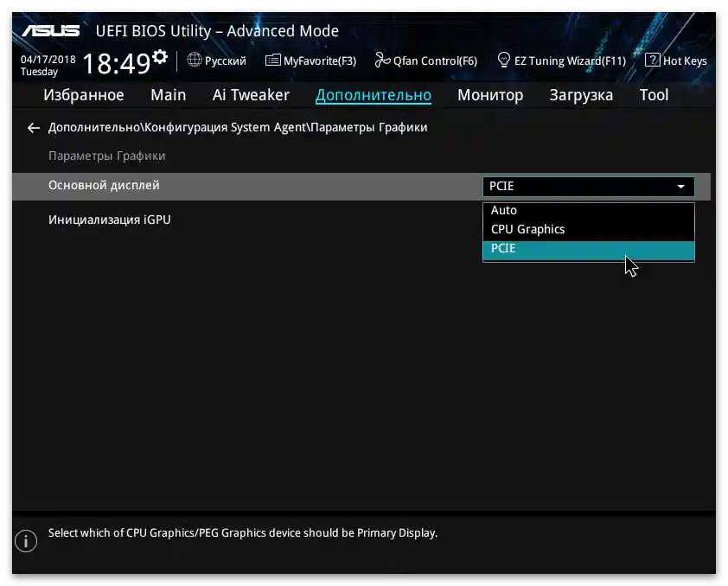The width and height of the screenshot is (728, 586).
Task: Click the info icon beside help text
Action: click(x=26, y=541)
